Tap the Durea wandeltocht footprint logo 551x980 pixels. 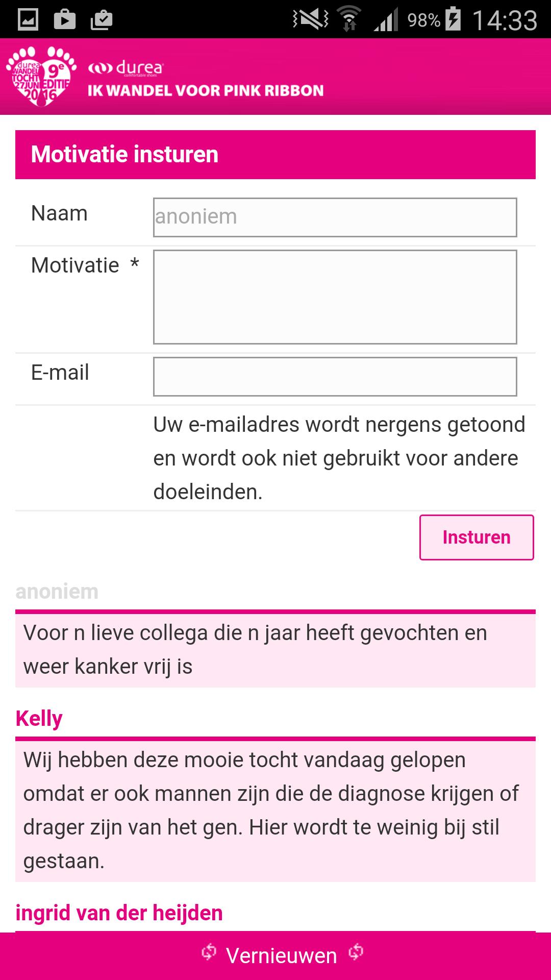pos(41,77)
